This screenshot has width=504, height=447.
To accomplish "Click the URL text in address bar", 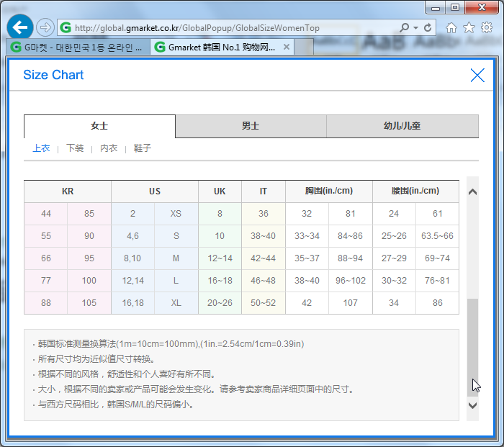I will [197, 28].
